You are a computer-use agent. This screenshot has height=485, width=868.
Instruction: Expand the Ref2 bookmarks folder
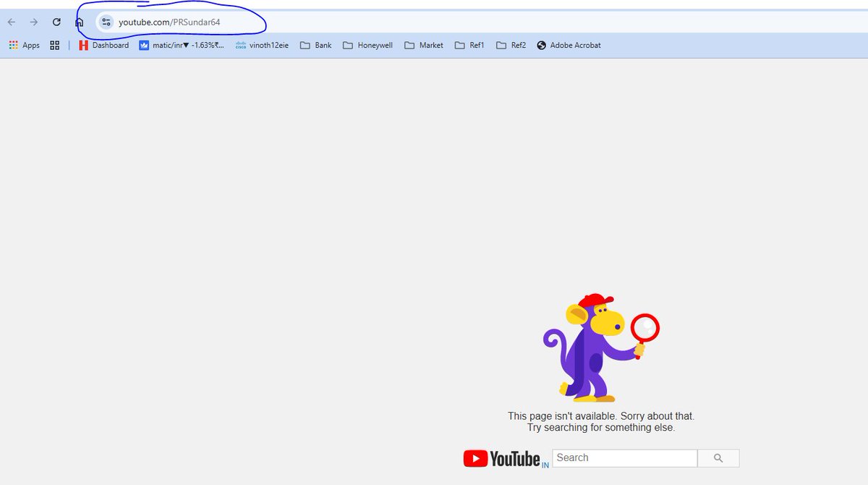(x=511, y=45)
